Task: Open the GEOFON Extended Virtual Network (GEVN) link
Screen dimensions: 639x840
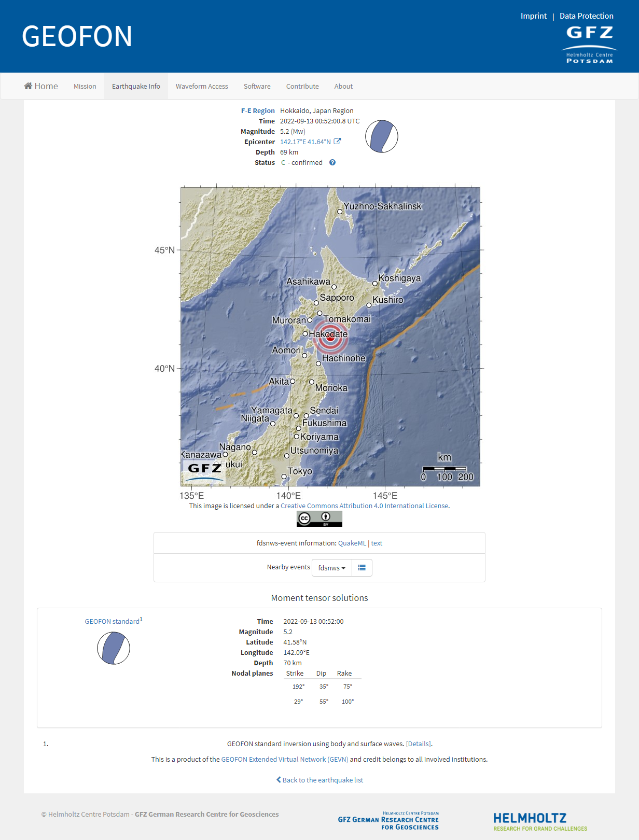Action: 285,760
